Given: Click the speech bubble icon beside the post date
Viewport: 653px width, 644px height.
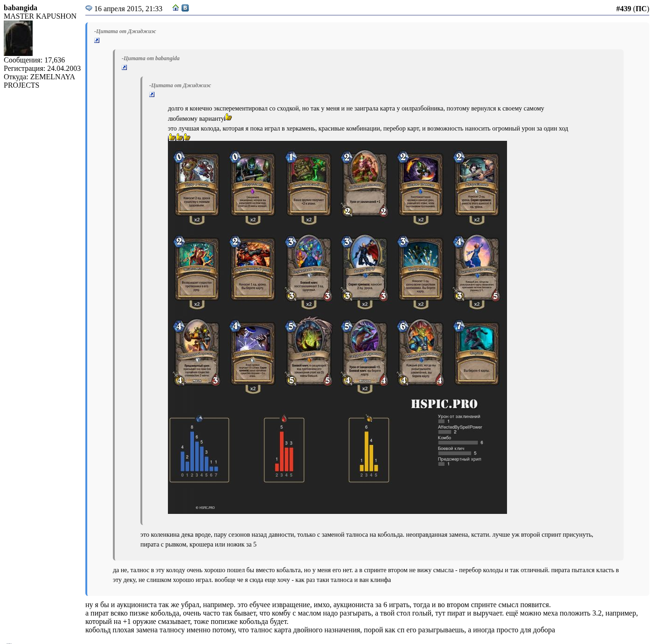Looking at the screenshot, I should [89, 8].
